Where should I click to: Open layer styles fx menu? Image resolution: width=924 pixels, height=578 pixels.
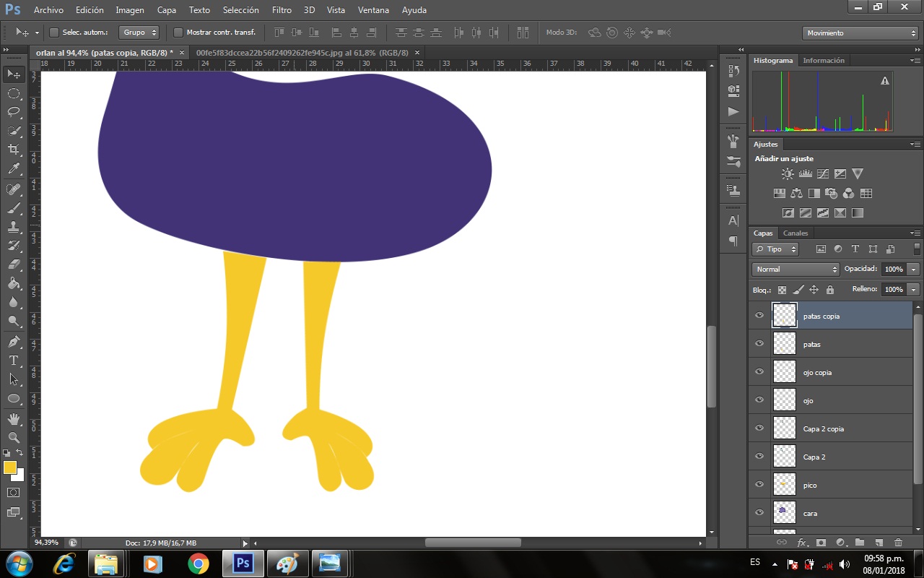pyautogui.click(x=801, y=542)
